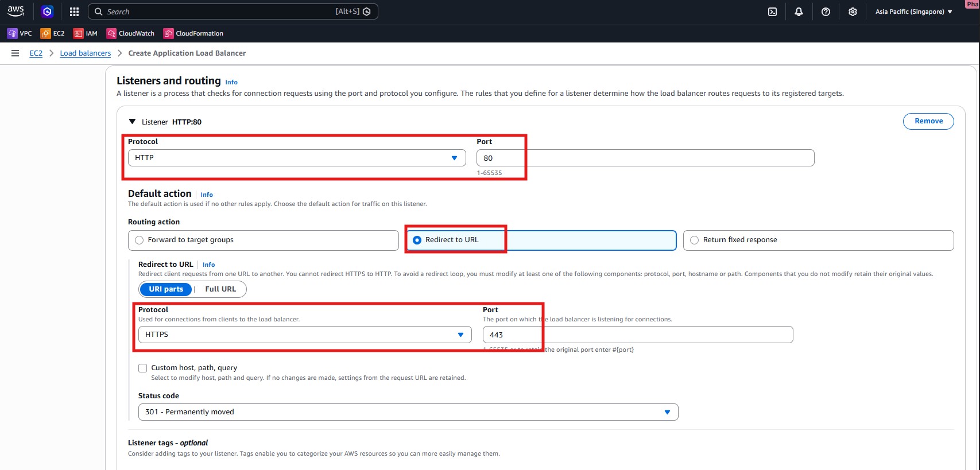
Task: Collapse the Listener HTTP:80 section
Action: pyautogui.click(x=132, y=122)
